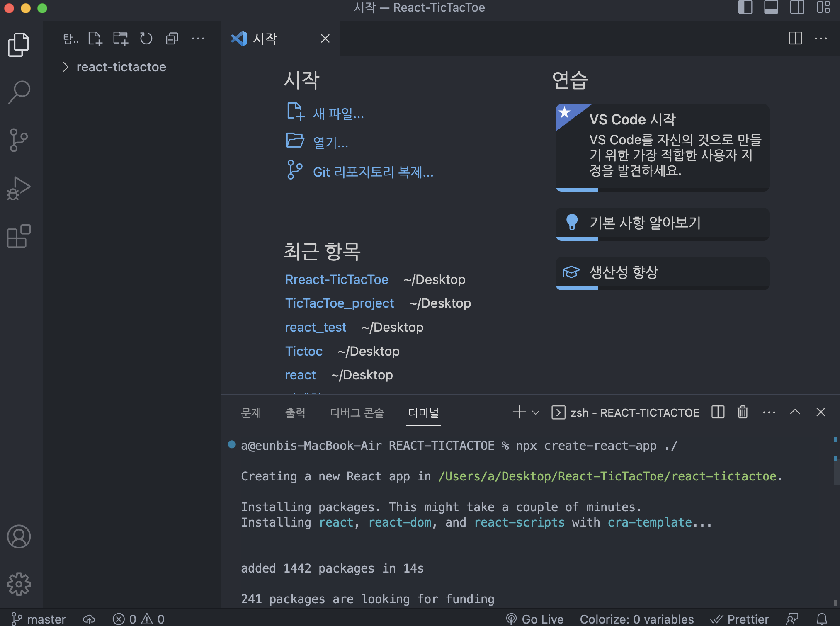The image size is (840, 626).
Task: Open the Search view in activity bar
Action: [x=19, y=92]
